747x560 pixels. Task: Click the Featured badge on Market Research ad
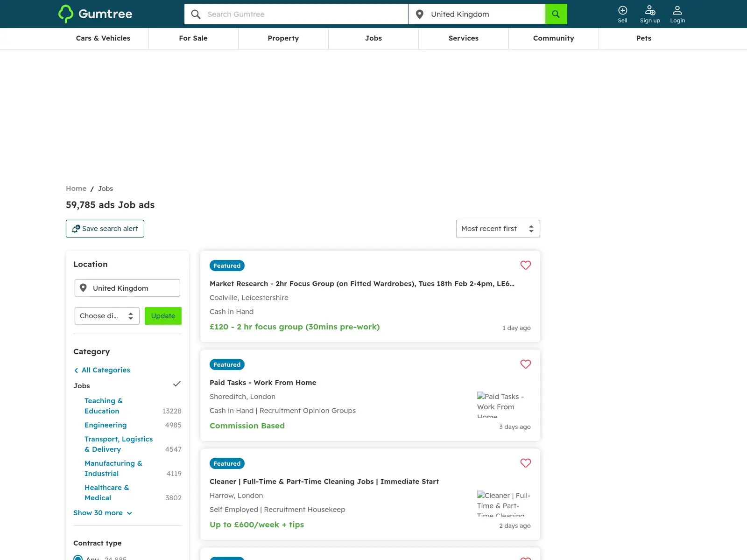[x=227, y=266]
